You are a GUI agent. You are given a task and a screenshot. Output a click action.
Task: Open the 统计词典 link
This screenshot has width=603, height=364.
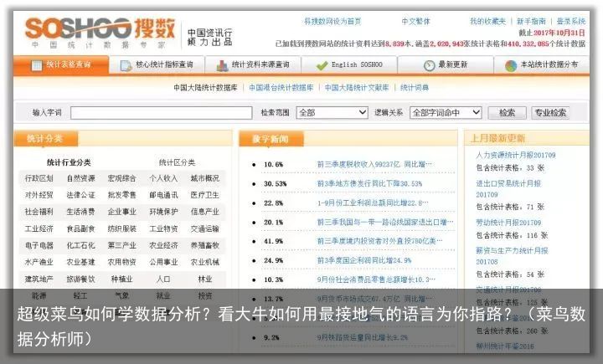[x=415, y=88]
